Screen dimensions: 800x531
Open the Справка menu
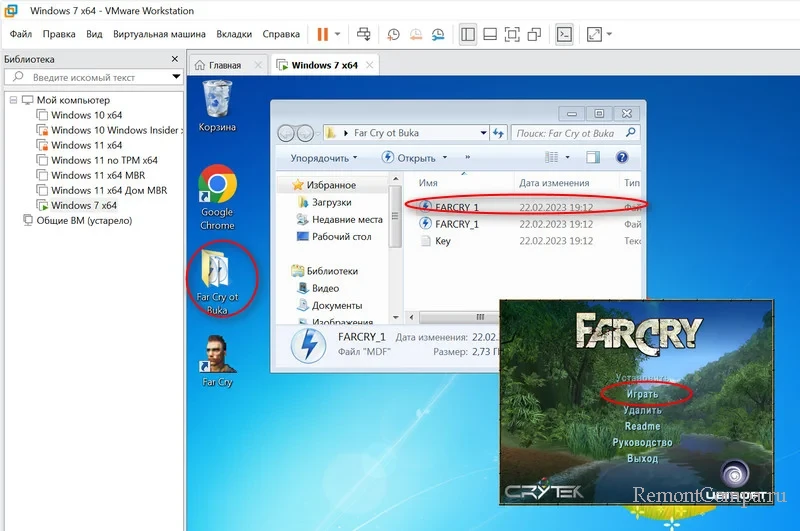(x=281, y=34)
